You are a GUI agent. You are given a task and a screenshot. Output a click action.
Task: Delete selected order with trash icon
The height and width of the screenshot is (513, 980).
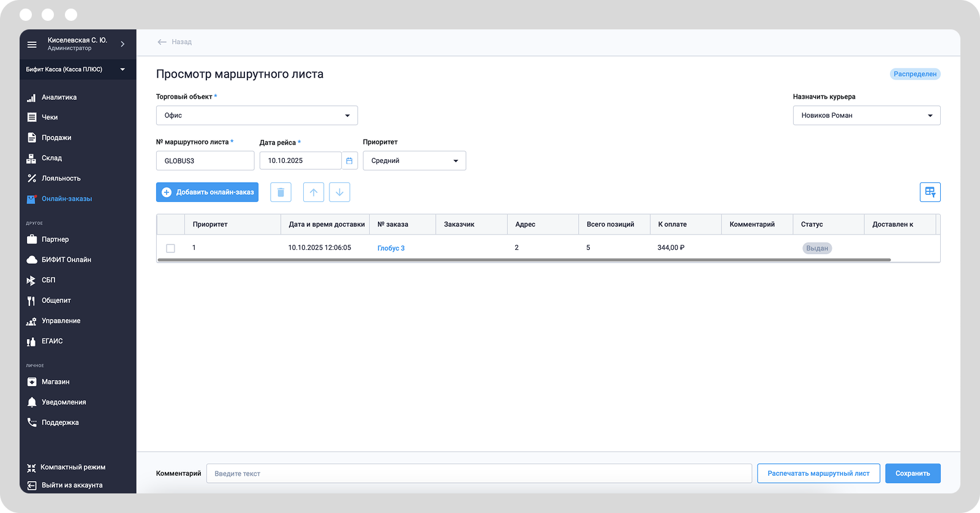point(281,192)
